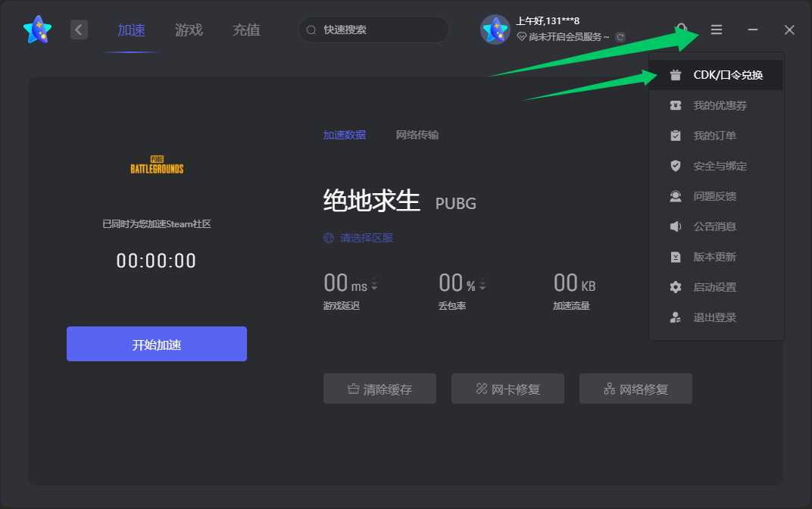Viewport: 812px width, 509px height.
Task: Click the 加速流量 label
Action: 571,306
